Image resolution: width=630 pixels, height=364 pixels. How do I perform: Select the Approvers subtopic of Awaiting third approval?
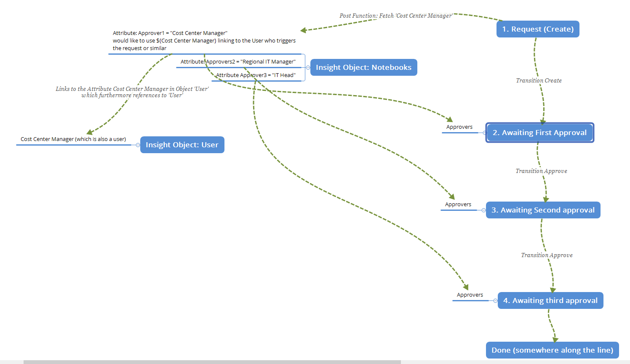tap(470, 295)
